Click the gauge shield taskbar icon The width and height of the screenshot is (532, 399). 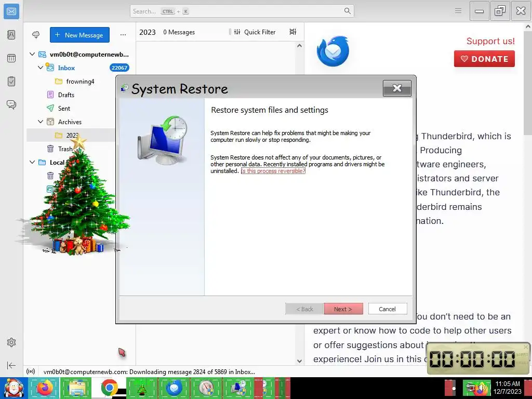(206, 388)
